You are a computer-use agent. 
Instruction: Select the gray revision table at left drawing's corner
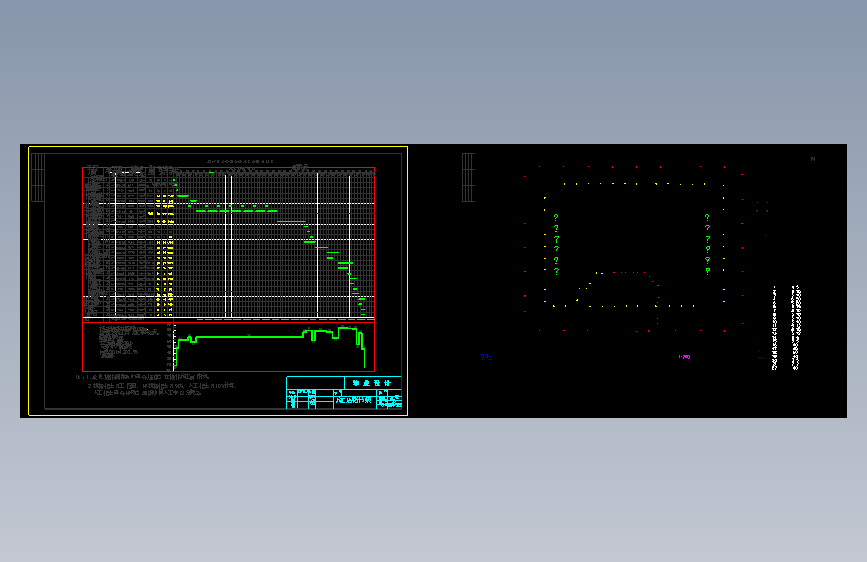click(38, 178)
